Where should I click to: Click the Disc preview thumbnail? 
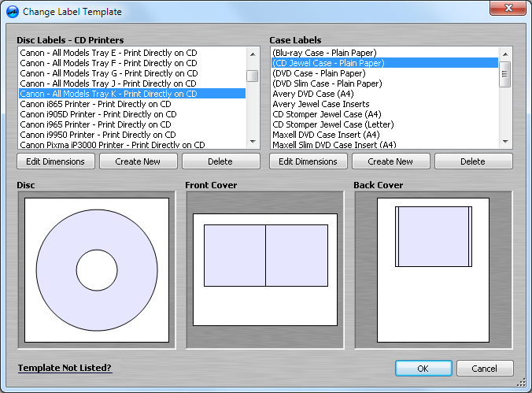(x=97, y=270)
